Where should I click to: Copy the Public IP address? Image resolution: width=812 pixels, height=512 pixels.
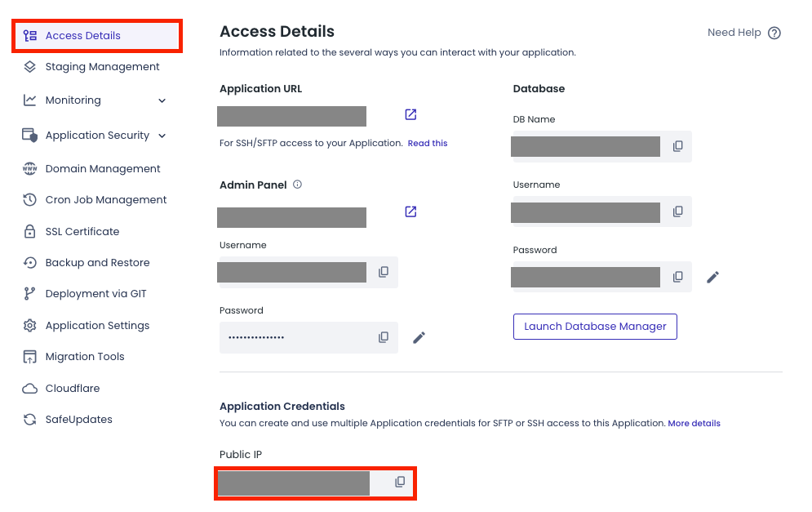coord(400,482)
